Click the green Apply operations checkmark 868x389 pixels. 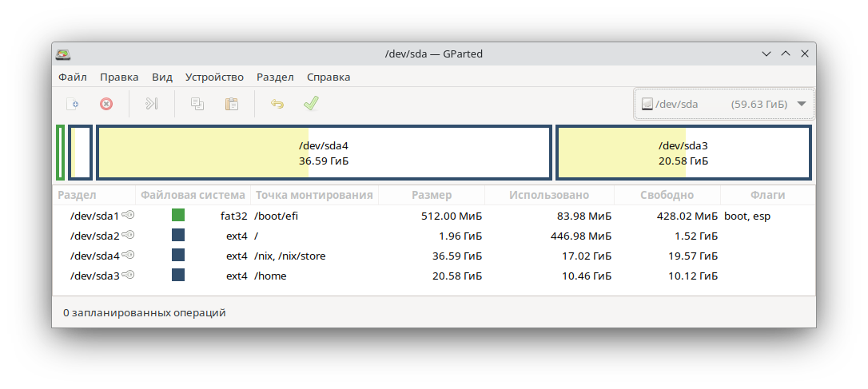coord(311,104)
